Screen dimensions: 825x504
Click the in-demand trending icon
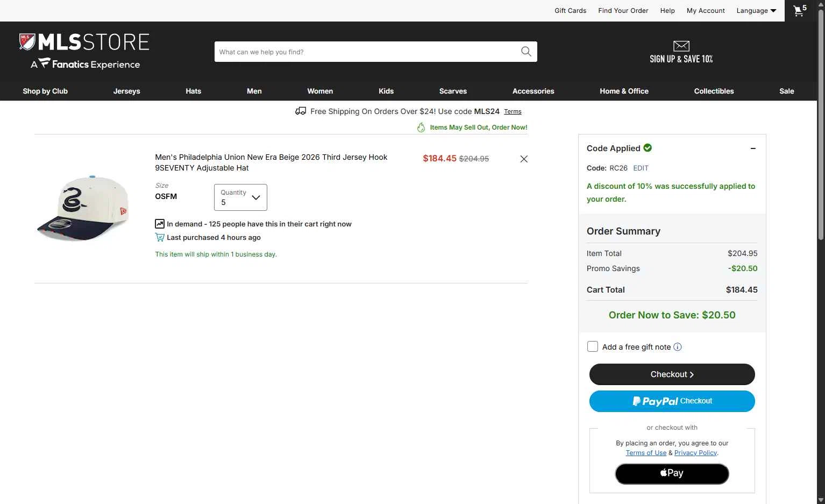pyautogui.click(x=160, y=224)
